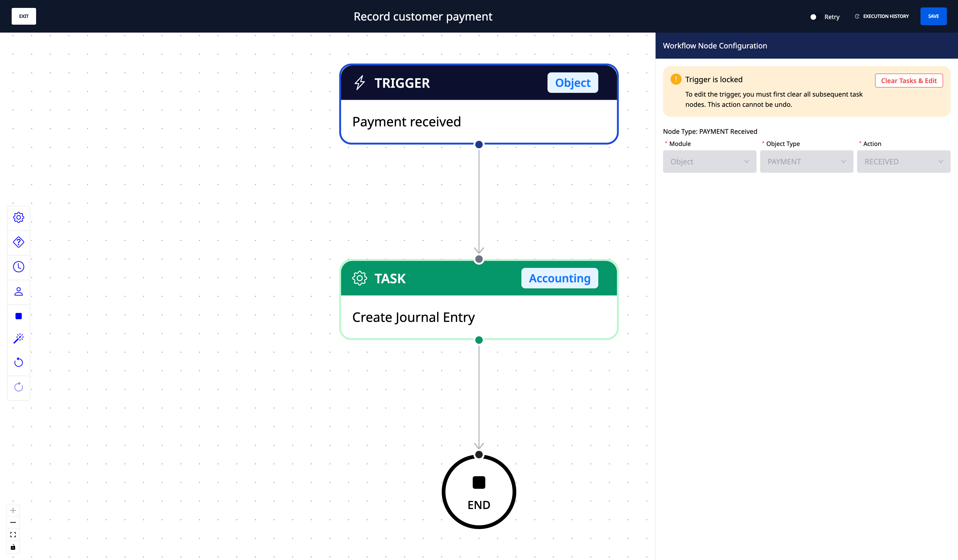Click Clear Tasks & Edit button

point(909,81)
